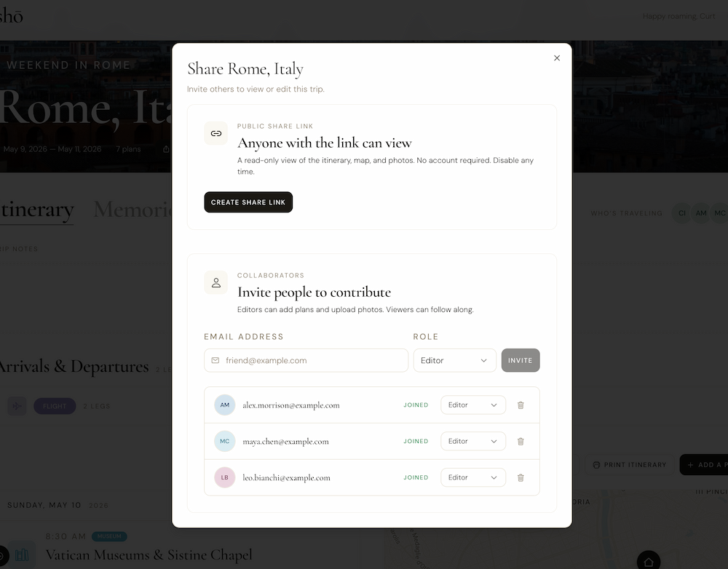Click the LB avatar for leo.bianchi

pyautogui.click(x=225, y=477)
